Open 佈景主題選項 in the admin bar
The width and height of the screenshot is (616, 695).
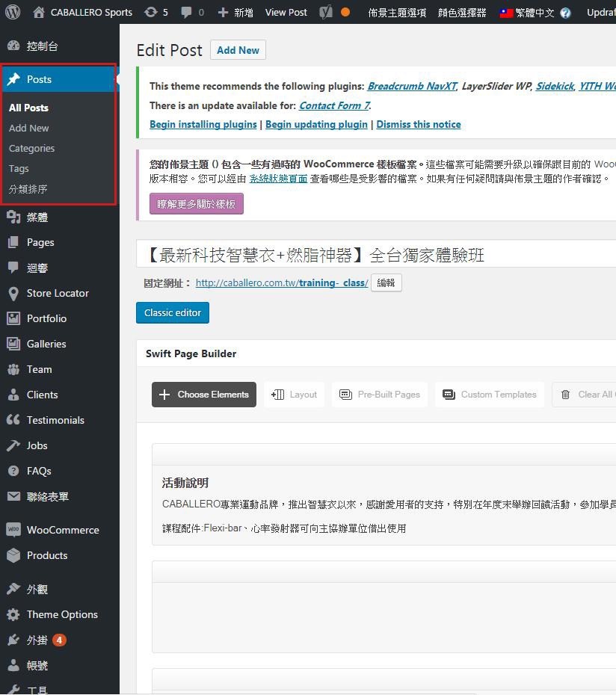[398, 13]
